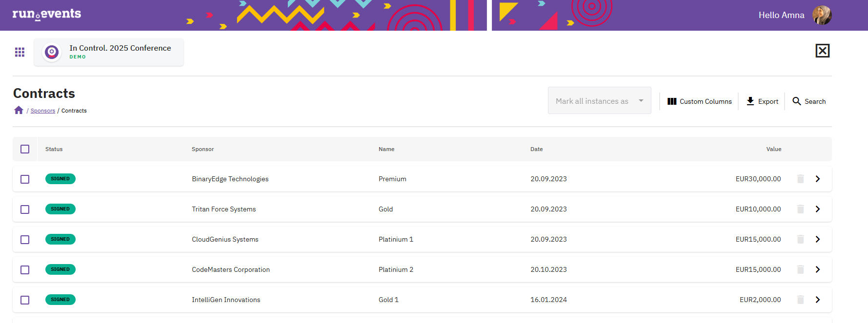Go to home via breadcrumb house icon
Viewport: 868px width, 323px height.
19,110
